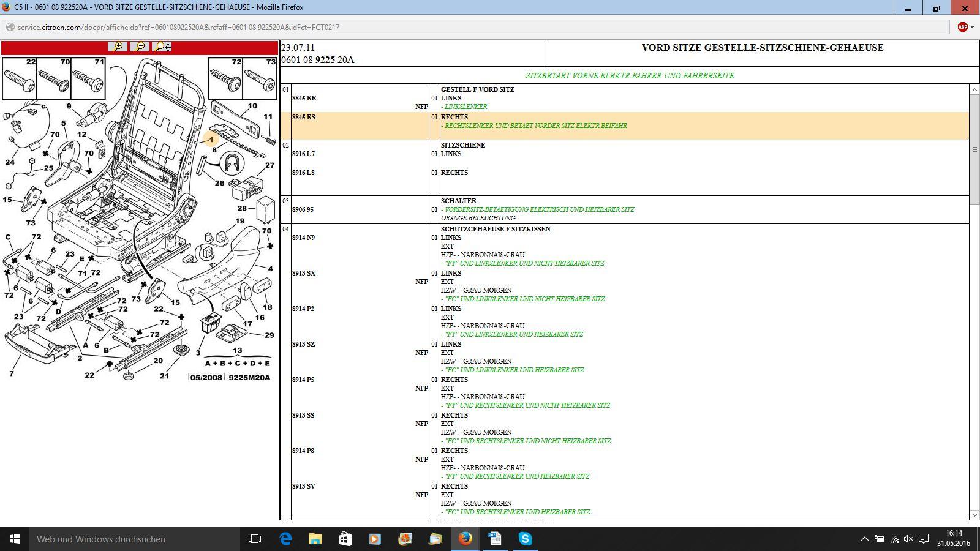Select part number 8914 P5
The height and width of the screenshot is (551, 980).
pyautogui.click(x=303, y=380)
